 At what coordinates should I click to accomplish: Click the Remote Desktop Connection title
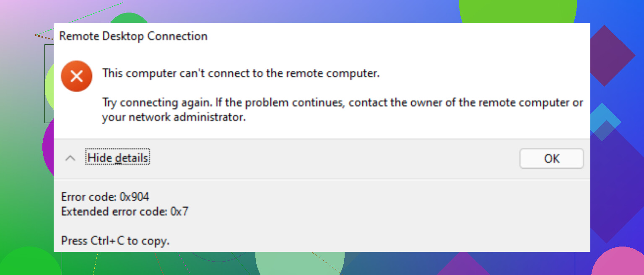pos(133,36)
